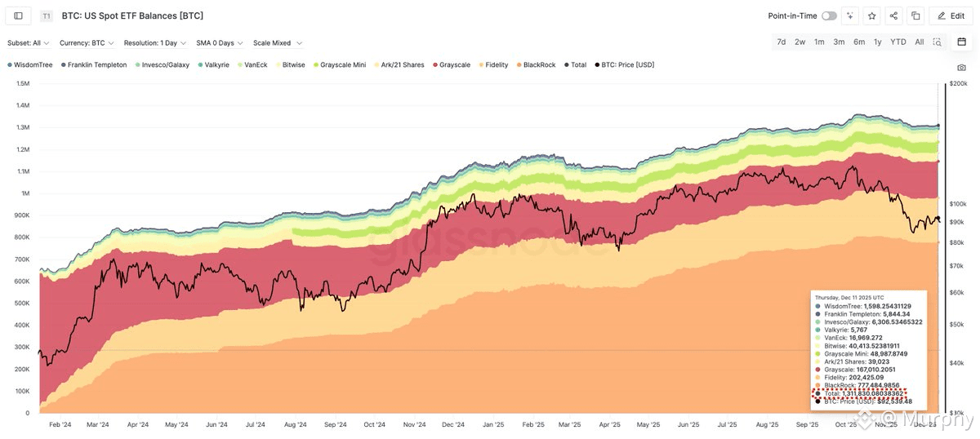This screenshot has height=439, width=980.
Task: Open the Scale Mixed dropdown
Action: point(278,42)
